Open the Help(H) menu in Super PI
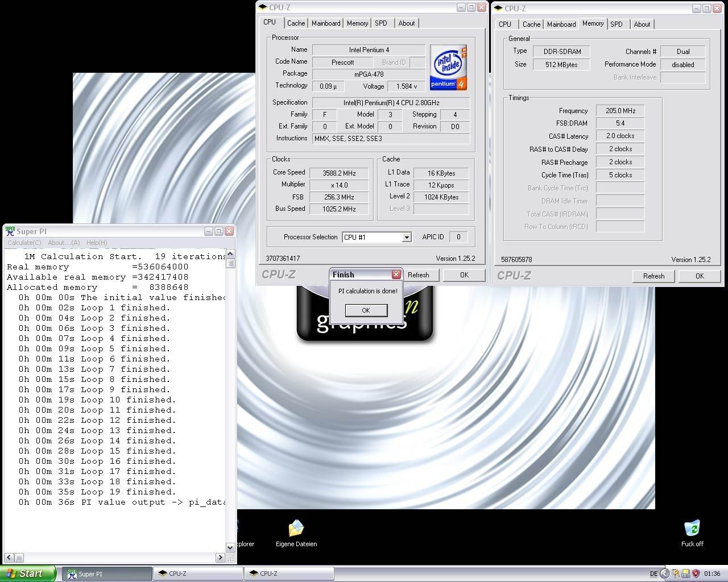Image resolution: width=728 pixels, height=582 pixels. click(x=97, y=243)
